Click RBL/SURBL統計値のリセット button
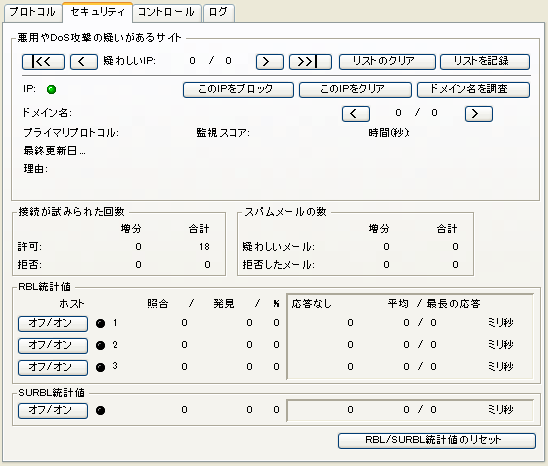548x466 pixels. 437,441
